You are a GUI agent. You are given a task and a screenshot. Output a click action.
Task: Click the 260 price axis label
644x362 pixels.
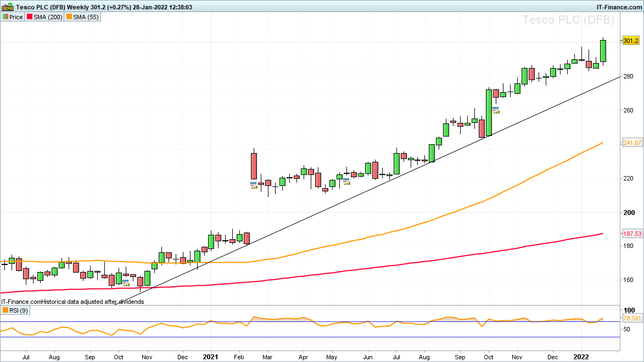pyautogui.click(x=629, y=110)
